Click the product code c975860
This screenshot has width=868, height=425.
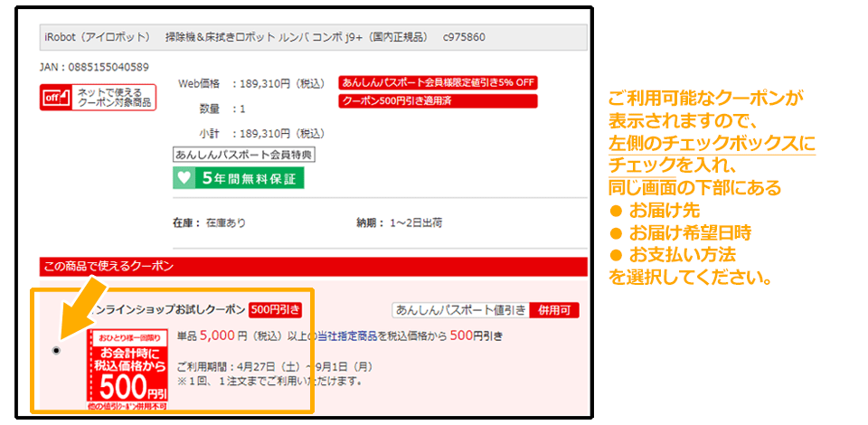point(465,38)
